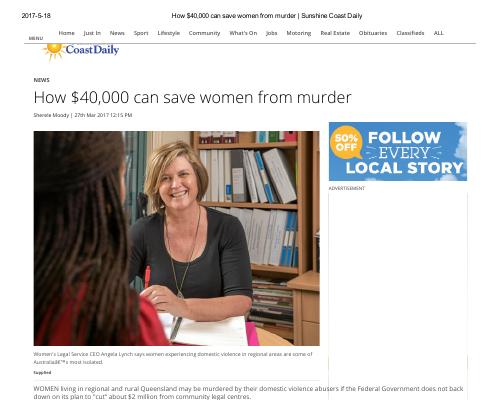Expand the ALL sections menu

point(438,33)
